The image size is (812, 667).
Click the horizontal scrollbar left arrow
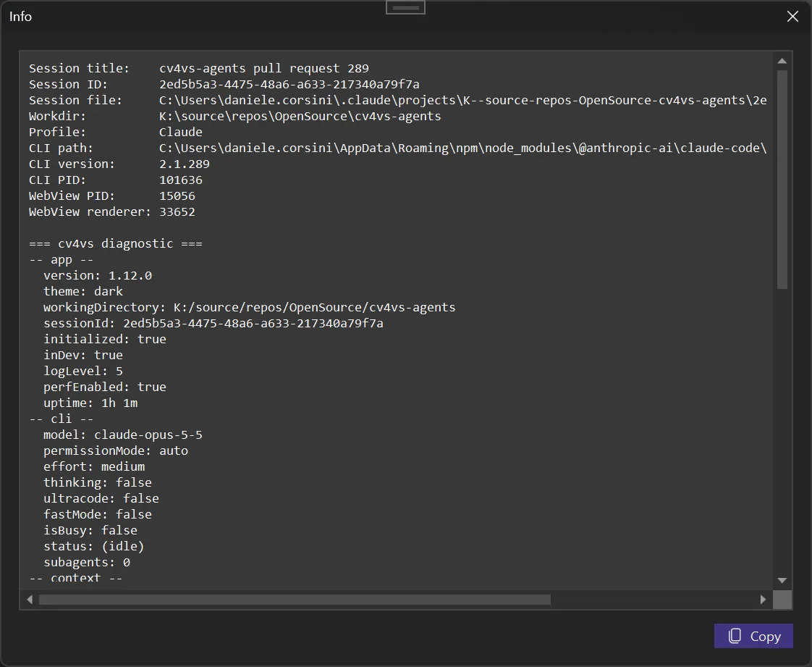(x=30, y=600)
